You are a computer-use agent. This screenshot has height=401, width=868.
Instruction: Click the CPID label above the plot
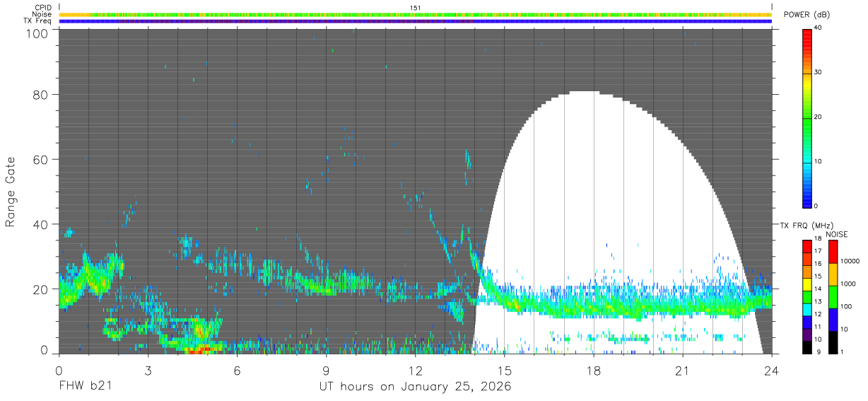[44, 7]
